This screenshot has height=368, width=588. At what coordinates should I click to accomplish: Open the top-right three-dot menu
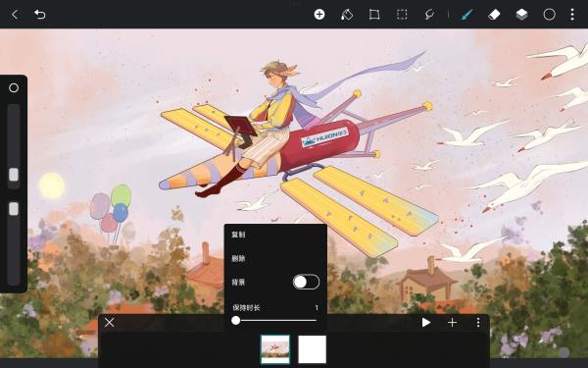point(572,15)
